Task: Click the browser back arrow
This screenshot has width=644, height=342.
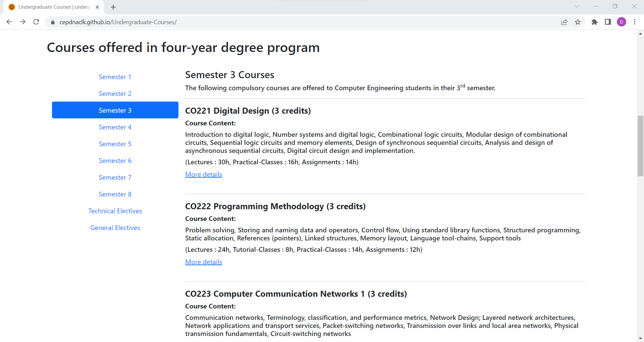Action: click(x=9, y=22)
